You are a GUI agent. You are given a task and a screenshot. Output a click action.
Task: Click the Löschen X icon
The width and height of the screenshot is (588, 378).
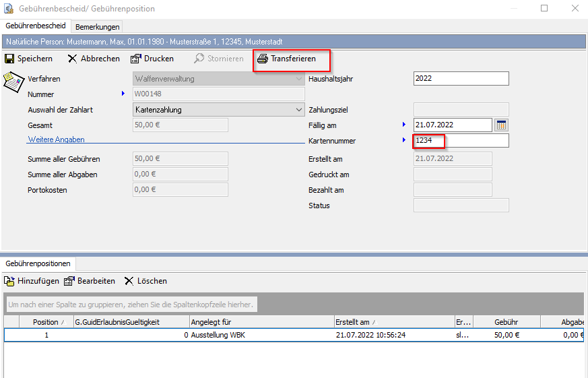point(129,281)
